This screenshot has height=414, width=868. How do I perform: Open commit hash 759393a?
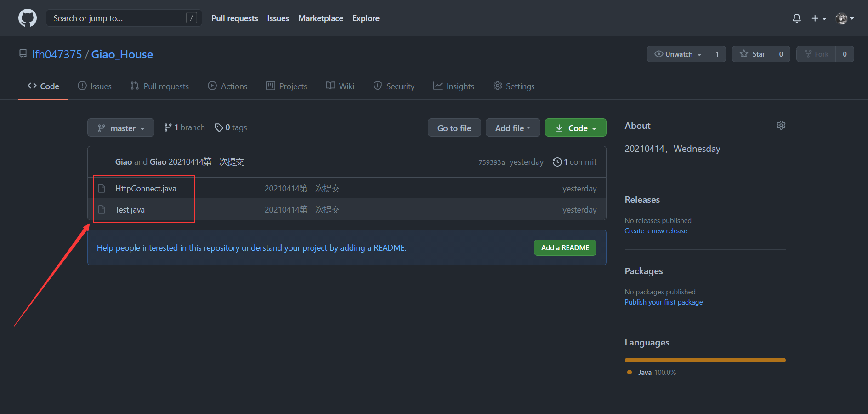(492, 162)
